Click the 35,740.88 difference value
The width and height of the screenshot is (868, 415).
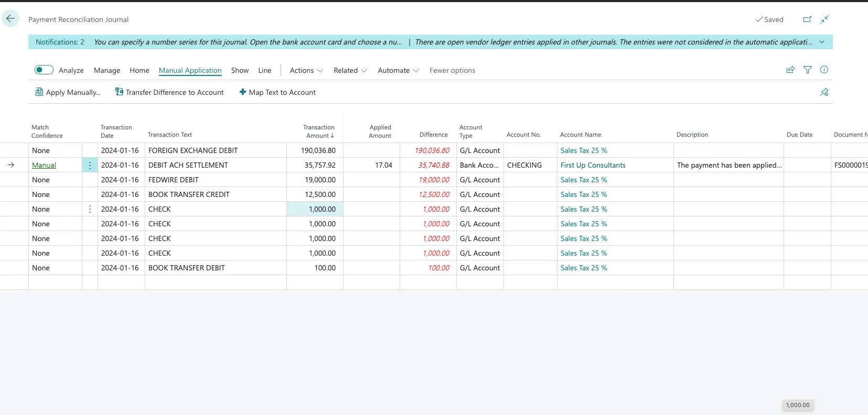(x=434, y=165)
